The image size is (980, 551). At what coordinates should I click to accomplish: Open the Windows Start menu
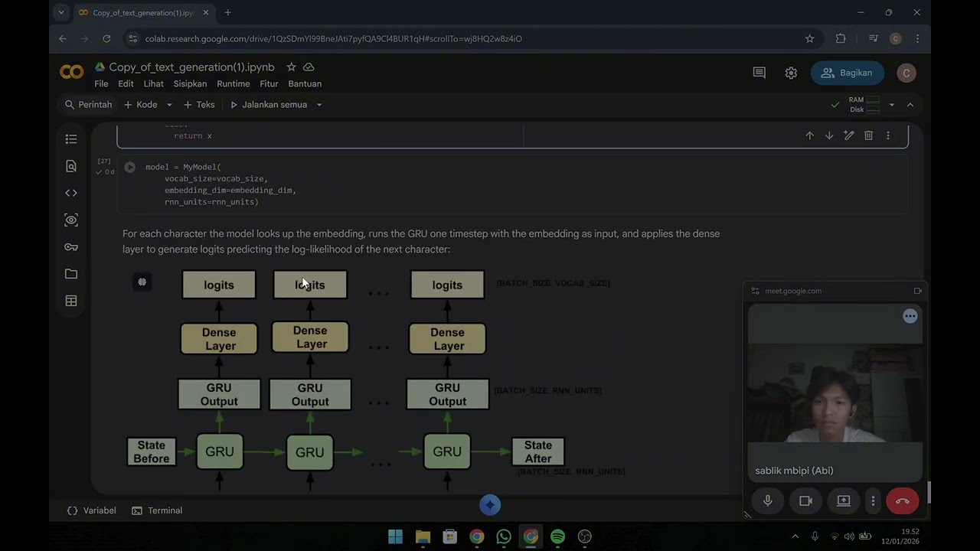pyautogui.click(x=395, y=536)
